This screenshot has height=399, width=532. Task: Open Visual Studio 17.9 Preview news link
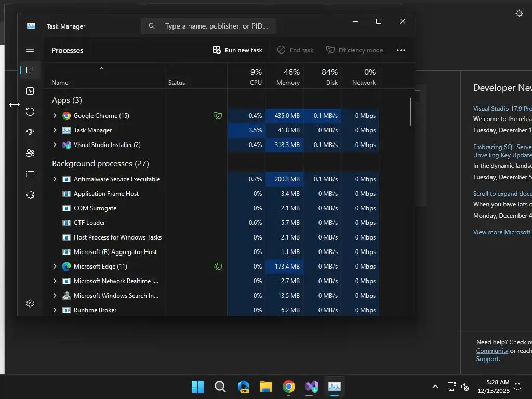(x=502, y=109)
